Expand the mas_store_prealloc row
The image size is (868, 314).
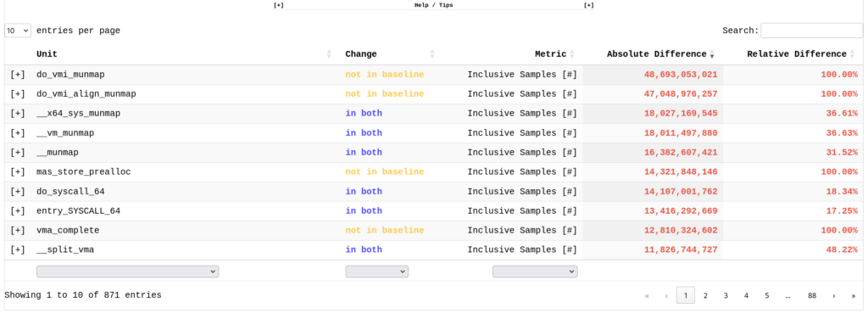pyautogui.click(x=18, y=171)
